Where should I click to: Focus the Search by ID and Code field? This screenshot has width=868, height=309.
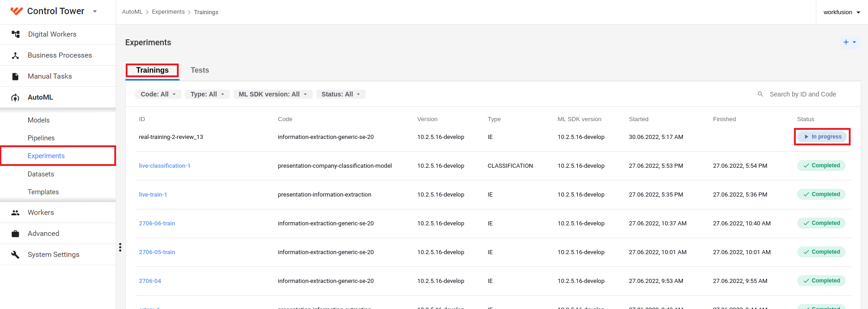pyautogui.click(x=803, y=94)
